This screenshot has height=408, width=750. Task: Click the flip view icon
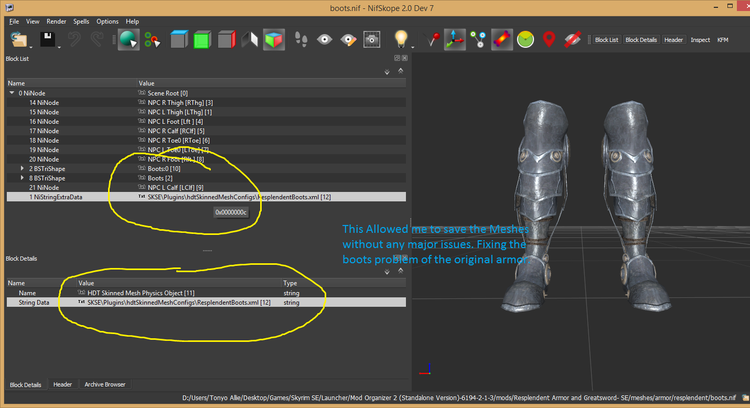pyautogui.click(x=250, y=39)
